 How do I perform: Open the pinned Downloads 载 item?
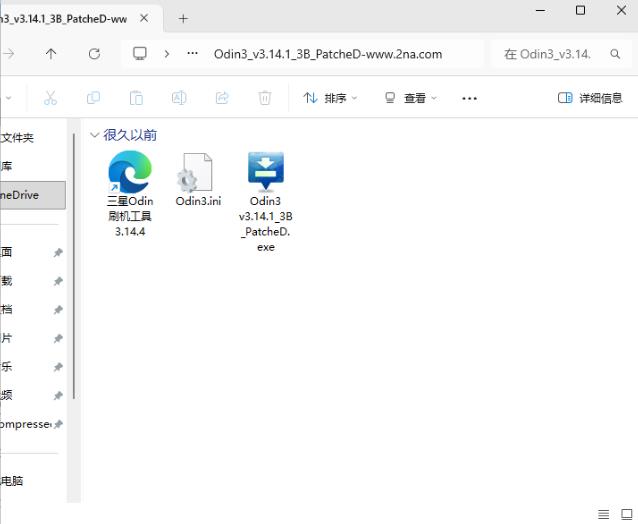coord(7,281)
